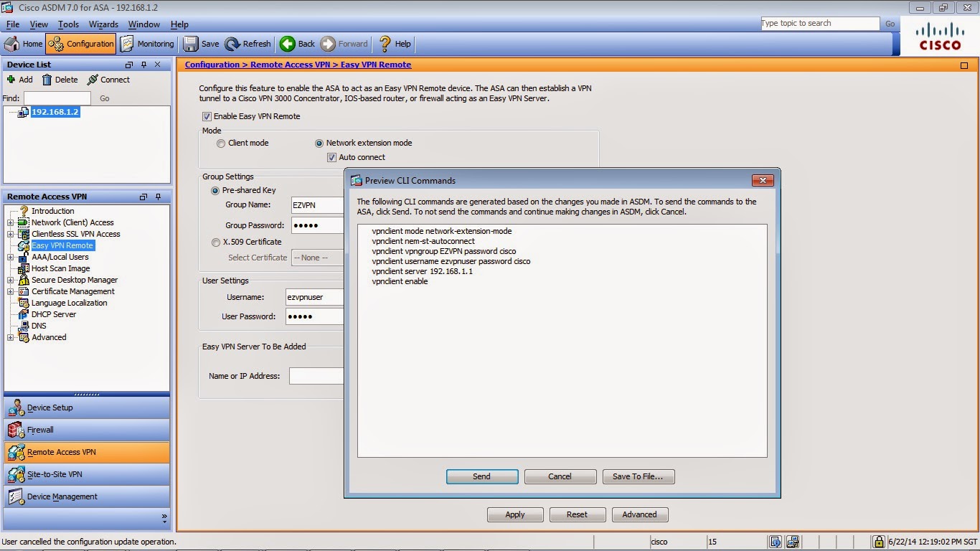
Task: Open the Device Management navigation section
Action: click(87, 496)
